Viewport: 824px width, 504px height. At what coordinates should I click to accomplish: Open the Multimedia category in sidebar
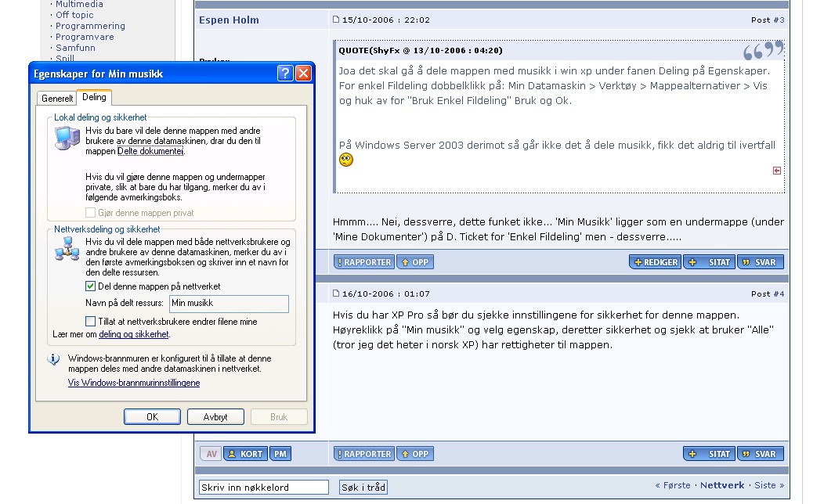[79, 4]
